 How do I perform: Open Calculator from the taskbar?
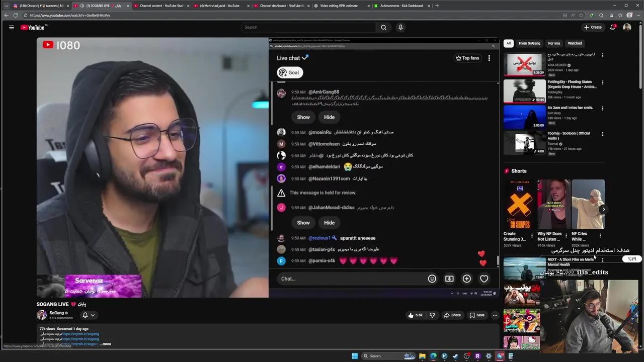tap(511, 356)
